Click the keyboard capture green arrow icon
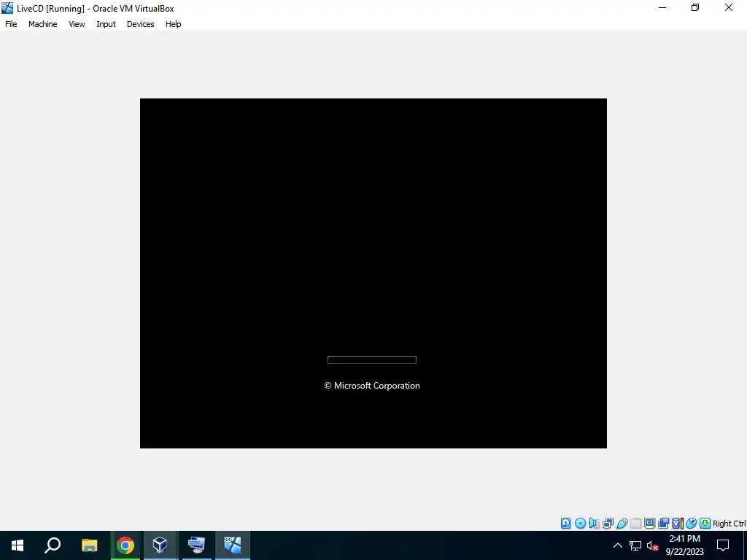Screen dimensions: 747x560 (705, 524)
